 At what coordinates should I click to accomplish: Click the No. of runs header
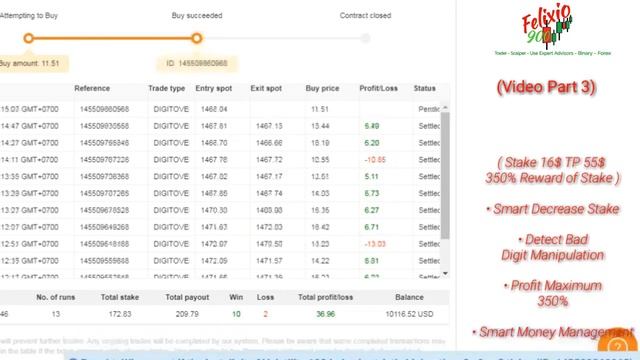pyautogui.click(x=56, y=298)
